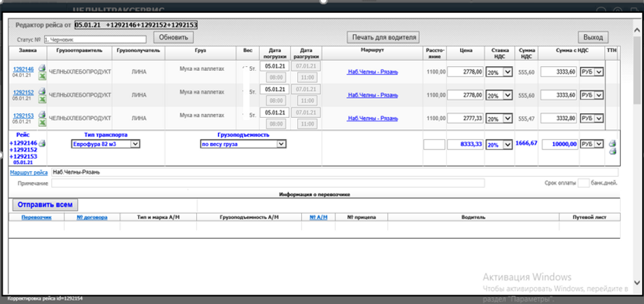
Task: Click the Перевозчик column link
Action: pos(37,217)
